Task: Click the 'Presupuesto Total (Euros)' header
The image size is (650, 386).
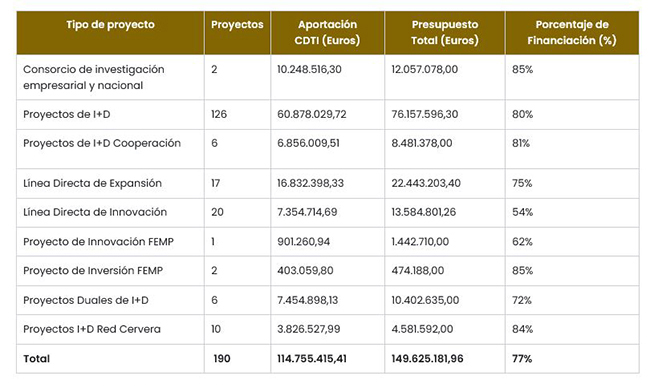Action: pos(445,33)
